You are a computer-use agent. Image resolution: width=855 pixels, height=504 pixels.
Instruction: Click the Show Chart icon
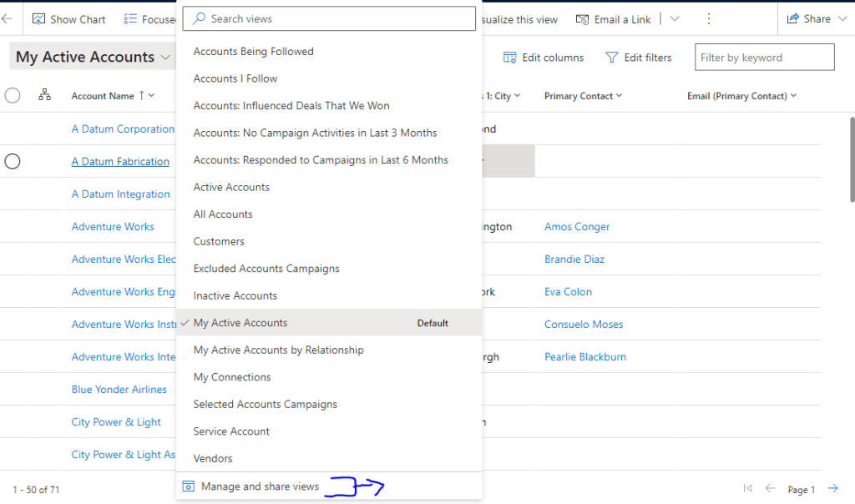(38, 19)
